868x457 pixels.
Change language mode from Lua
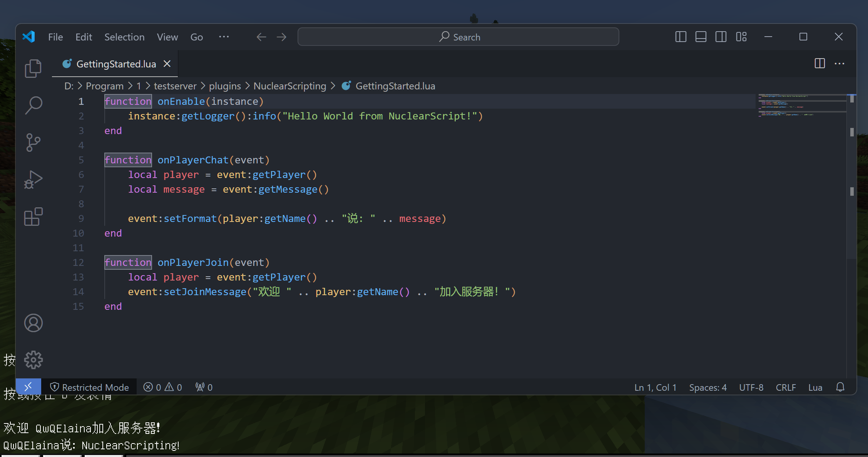815,387
